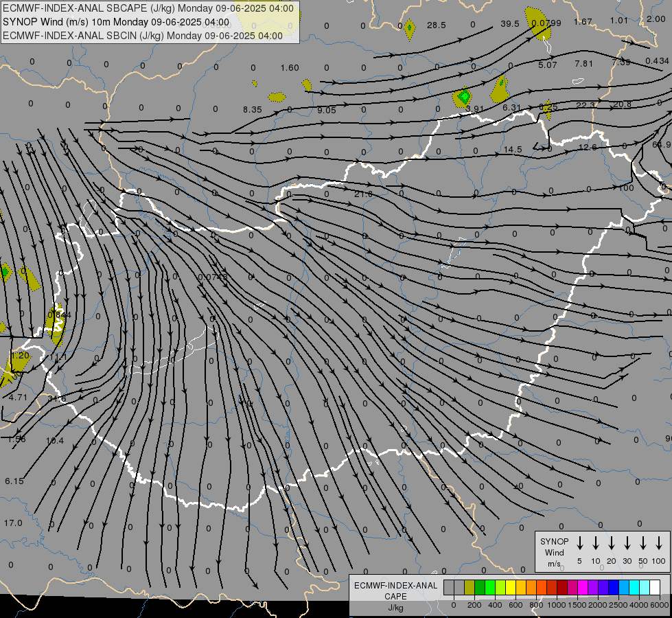
Task: Click the 17.0 CAPE value on map
Action: [13, 523]
